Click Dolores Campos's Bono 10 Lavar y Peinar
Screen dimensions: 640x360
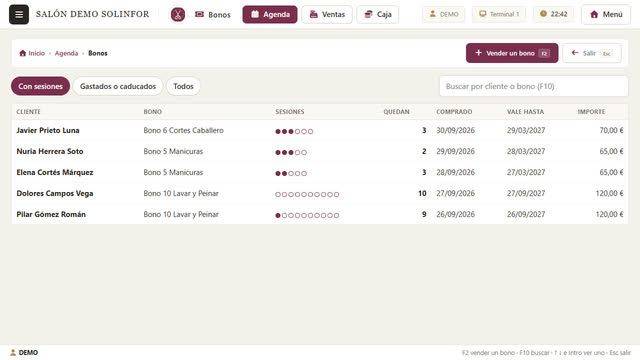coord(181,193)
